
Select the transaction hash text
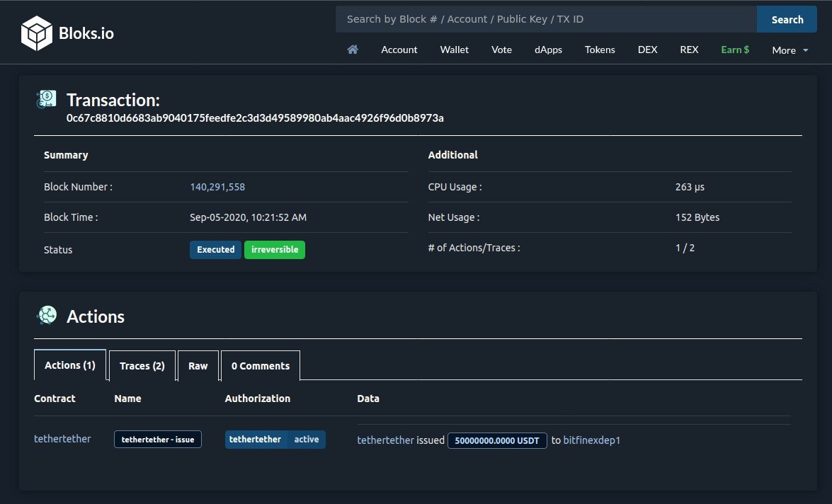click(255, 118)
